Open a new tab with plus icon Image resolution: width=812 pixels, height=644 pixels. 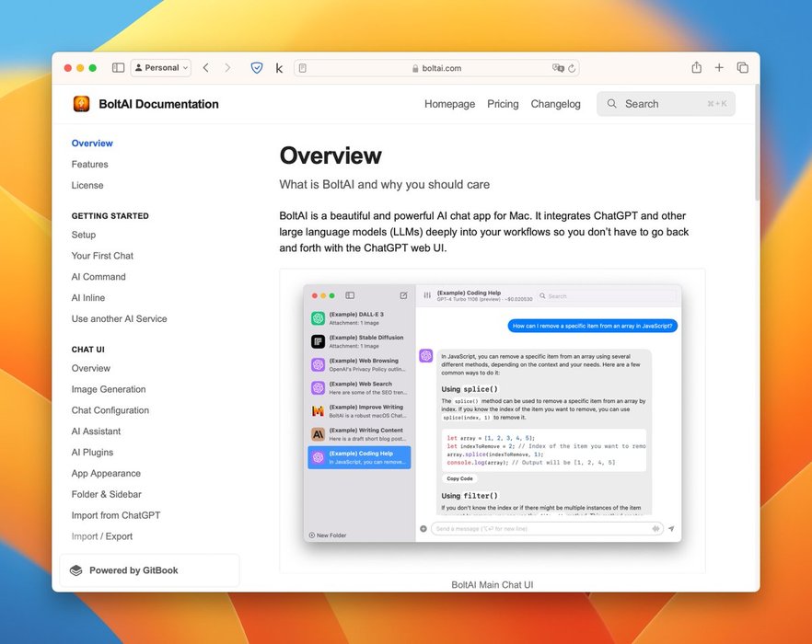click(x=719, y=67)
